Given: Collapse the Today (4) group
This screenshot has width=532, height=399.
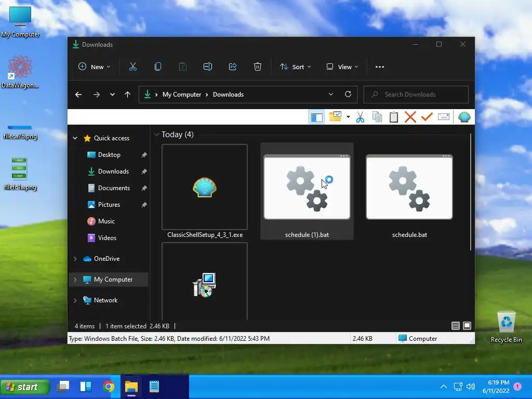Looking at the screenshot, I should point(156,135).
